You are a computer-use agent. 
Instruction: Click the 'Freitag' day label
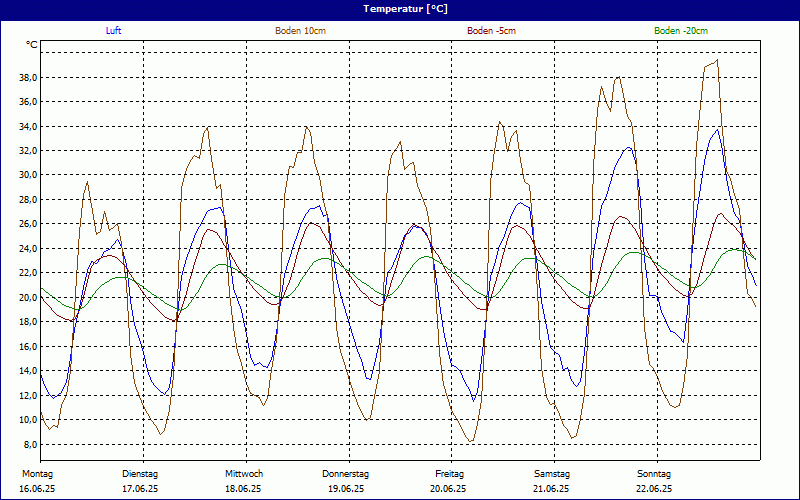point(449,474)
